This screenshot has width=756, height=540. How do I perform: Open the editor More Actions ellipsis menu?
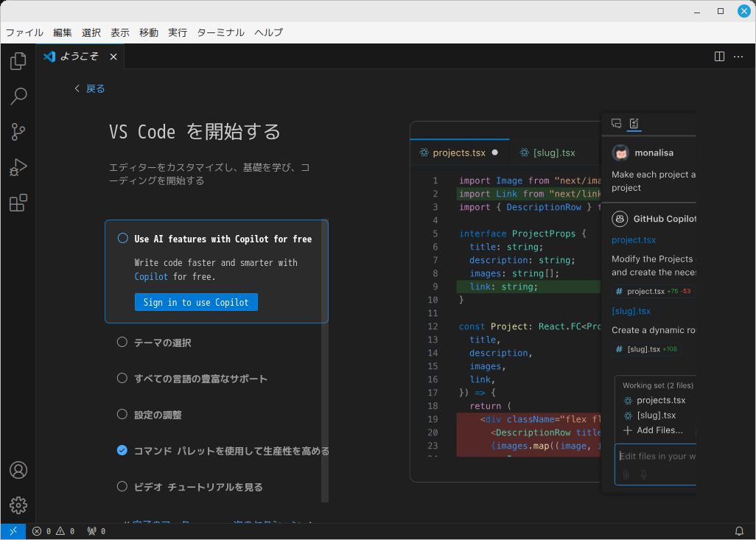coord(738,57)
